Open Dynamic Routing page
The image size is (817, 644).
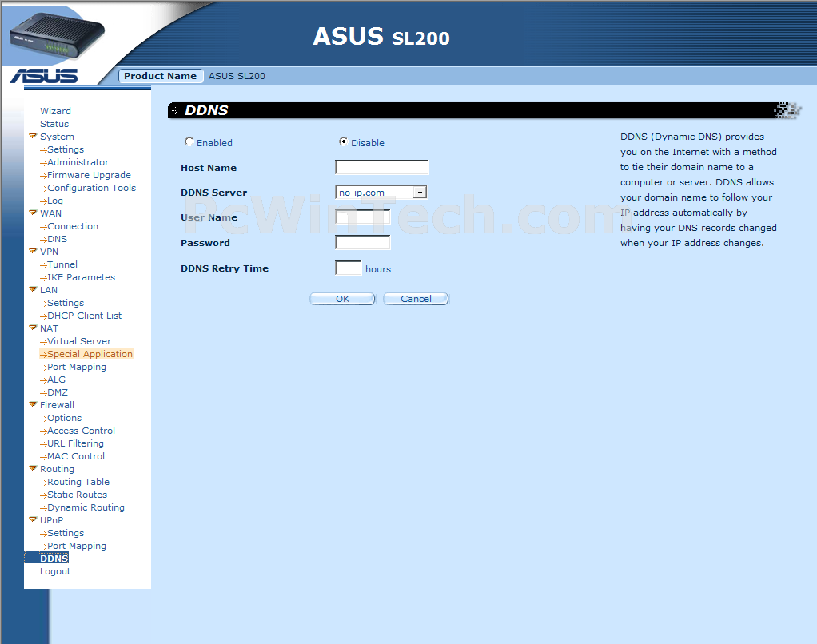(86, 507)
